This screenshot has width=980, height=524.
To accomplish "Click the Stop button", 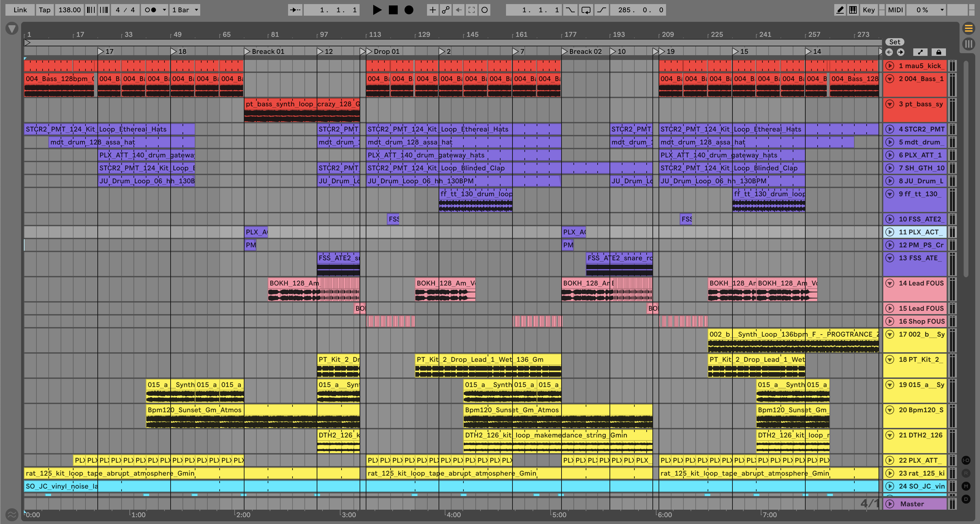I will [393, 10].
